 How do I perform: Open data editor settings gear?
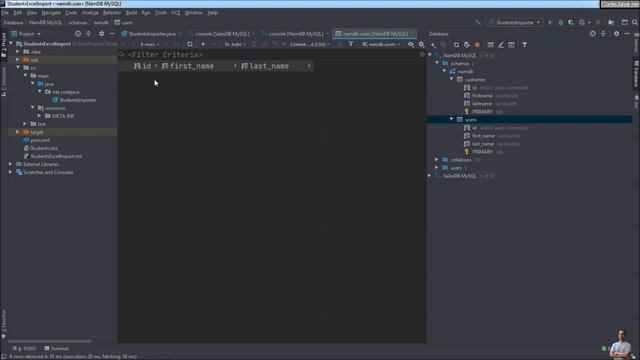tap(421, 44)
